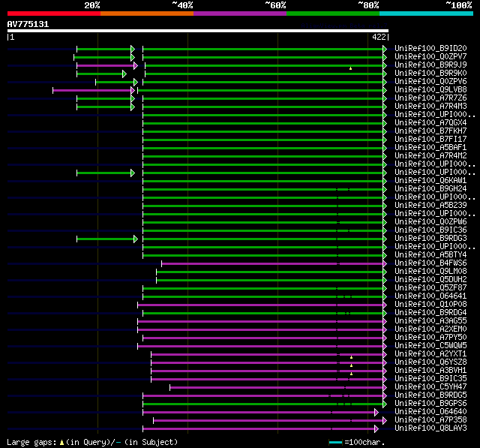Open the UniRef100_Q5DUH2 label

(430, 280)
